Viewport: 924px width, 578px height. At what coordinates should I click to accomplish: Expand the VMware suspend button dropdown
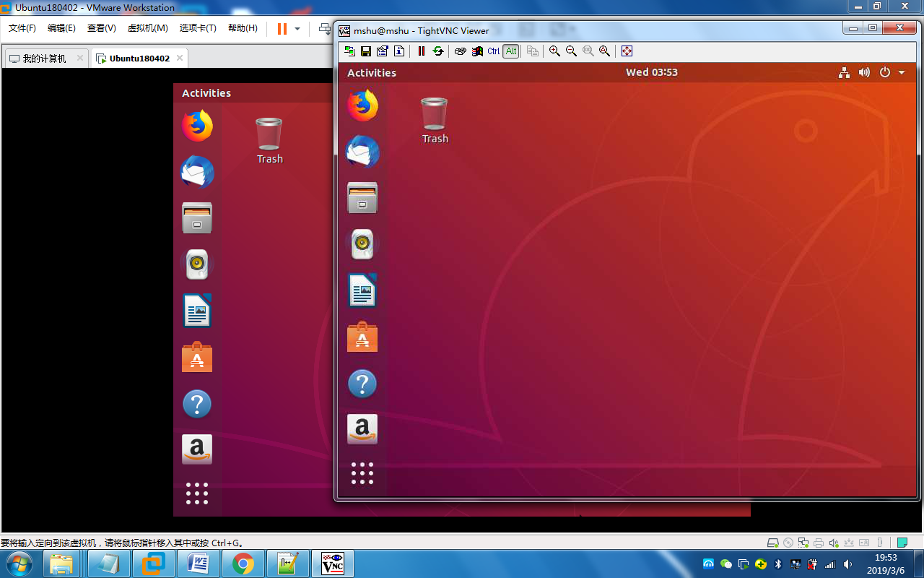point(296,30)
